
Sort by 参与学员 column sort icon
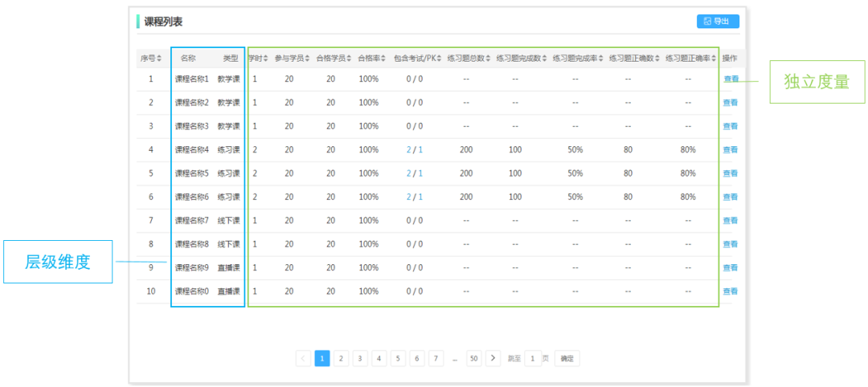tap(306, 59)
